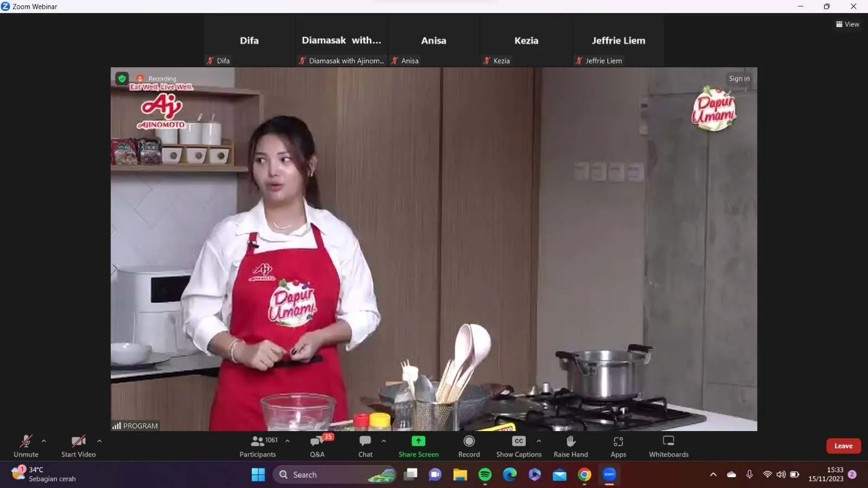This screenshot has height=488, width=868.
Task: Select Anisa's participant tile
Action: tap(433, 41)
